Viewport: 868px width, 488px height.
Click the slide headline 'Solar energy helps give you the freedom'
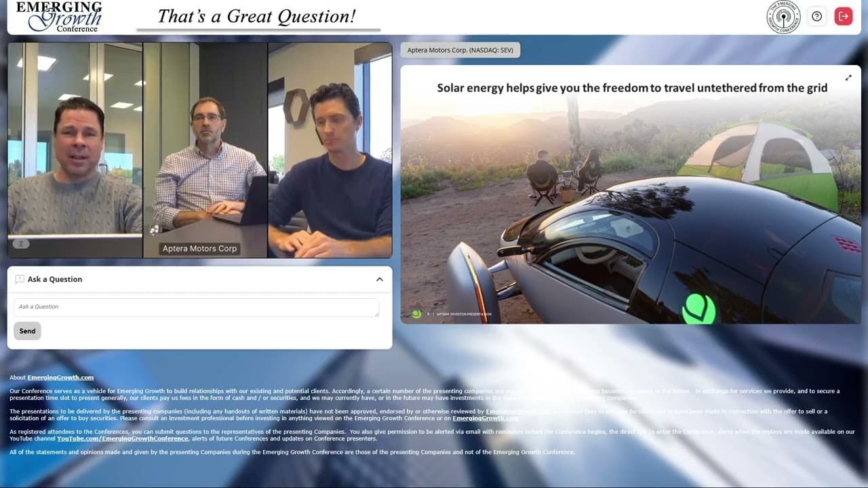[x=632, y=87]
